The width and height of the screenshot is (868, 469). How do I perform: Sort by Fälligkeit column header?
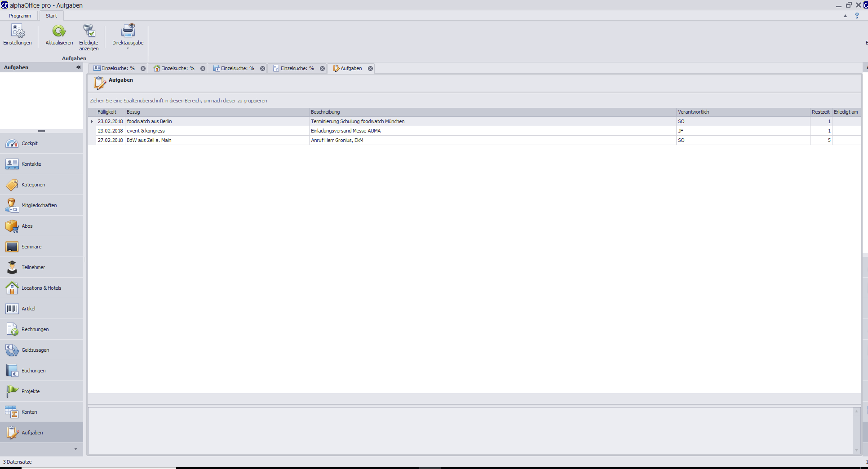[x=107, y=112]
